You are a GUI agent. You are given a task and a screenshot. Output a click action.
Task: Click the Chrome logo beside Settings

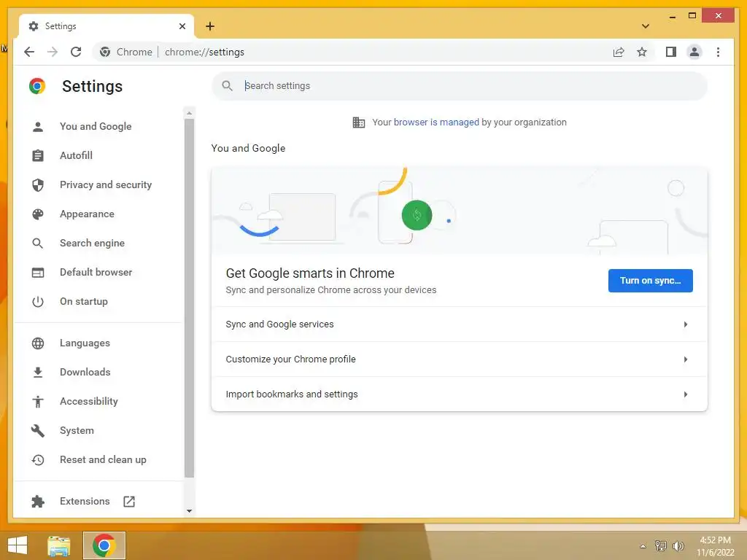point(37,86)
